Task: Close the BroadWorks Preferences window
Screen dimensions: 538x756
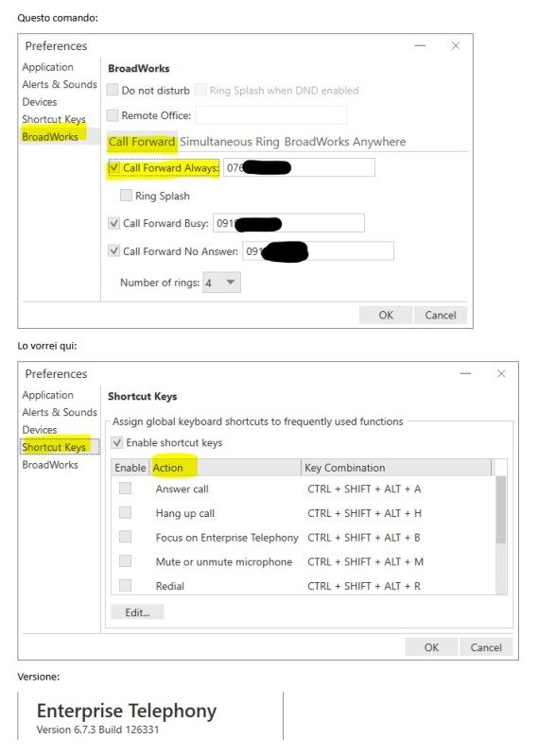Action: click(x=456, y=45)
